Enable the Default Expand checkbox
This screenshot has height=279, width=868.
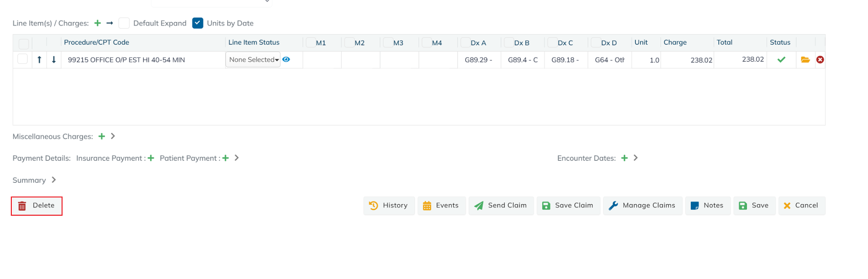pos(124,23)
